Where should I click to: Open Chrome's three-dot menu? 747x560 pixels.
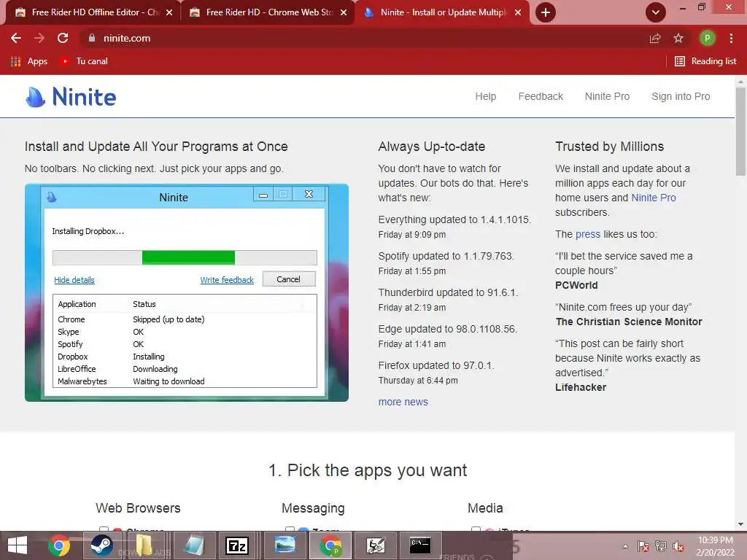tap(731, 38)
